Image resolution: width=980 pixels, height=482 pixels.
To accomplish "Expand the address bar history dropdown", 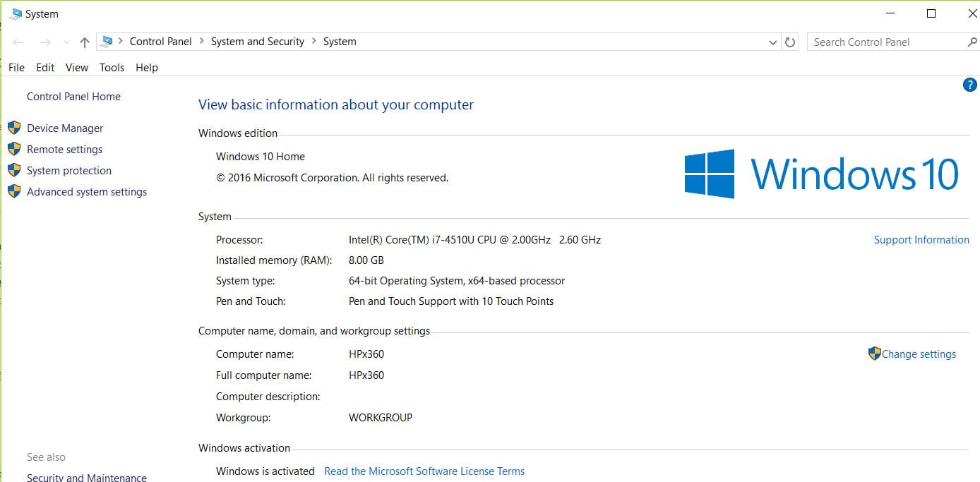I will click(x=772, y=42).
